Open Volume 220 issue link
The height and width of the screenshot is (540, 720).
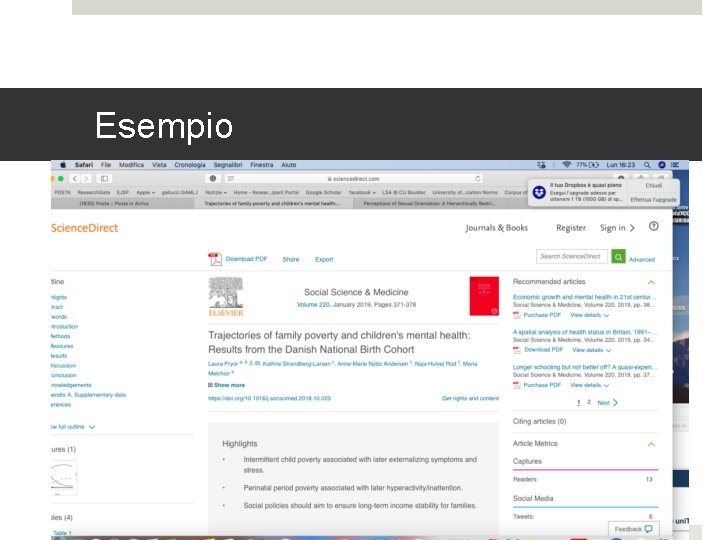point(313,304)
